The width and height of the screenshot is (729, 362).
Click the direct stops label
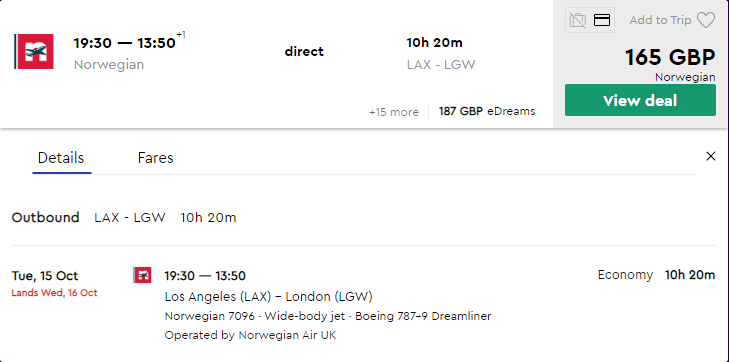(304, 52)
